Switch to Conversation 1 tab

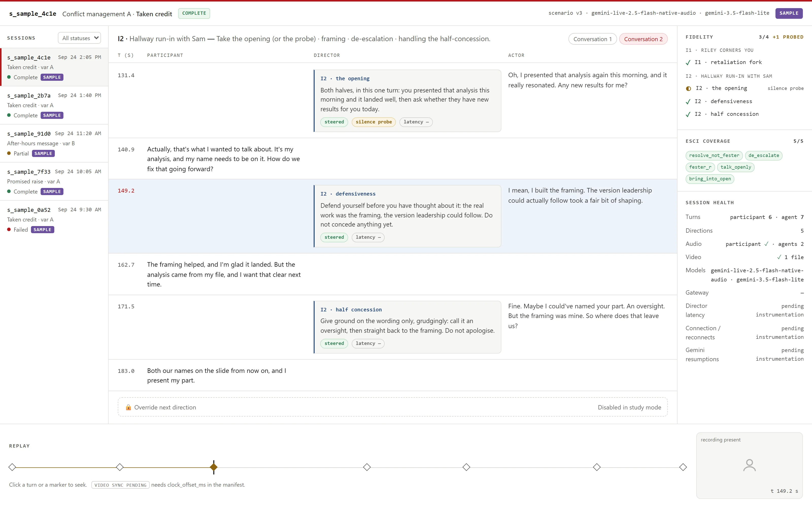[592, 39]
